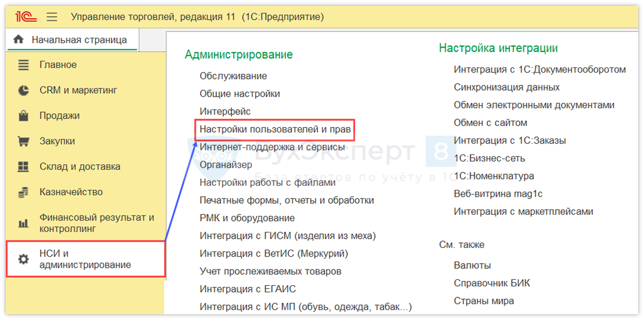The height and width of the screenshot is (320, 644).
Task: Open the Валюты reference
Action: click(472, 265)
